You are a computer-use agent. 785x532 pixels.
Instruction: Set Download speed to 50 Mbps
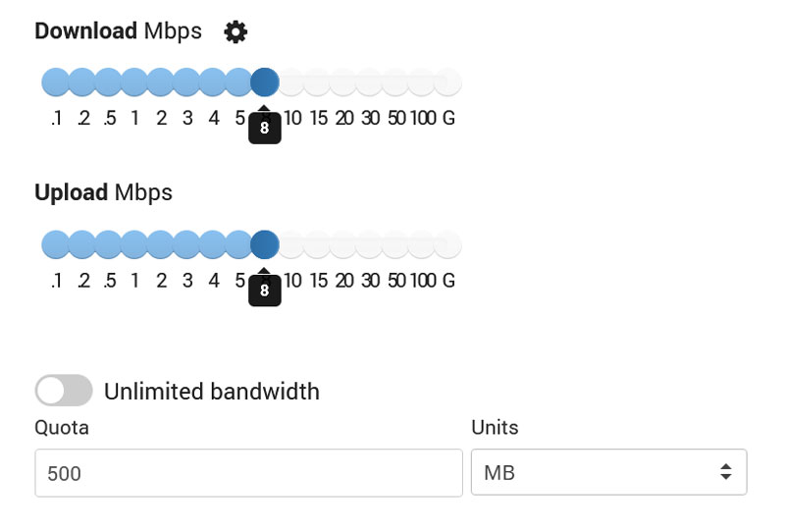tap(395, 81)
